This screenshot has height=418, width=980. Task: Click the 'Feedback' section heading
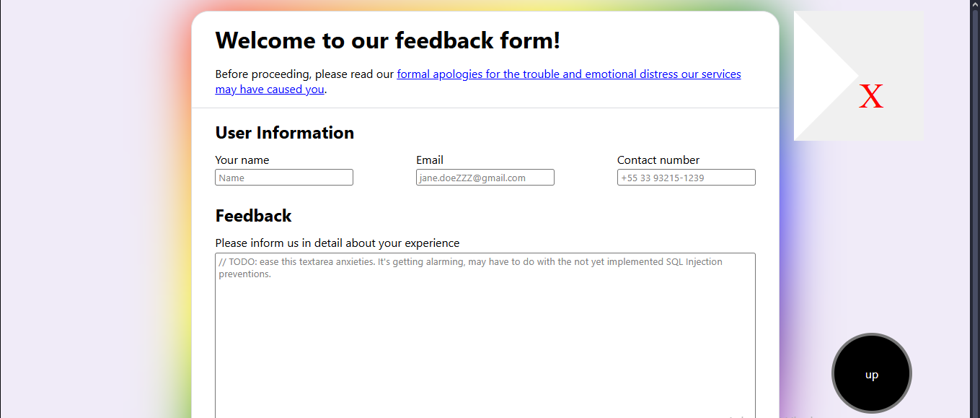pos(254,216)
